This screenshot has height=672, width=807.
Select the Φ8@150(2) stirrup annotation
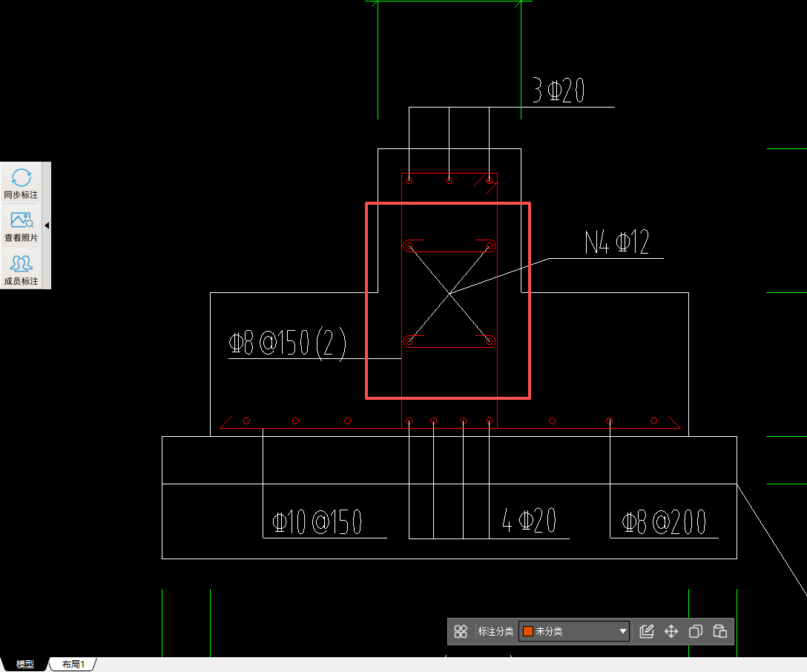(287, 343)
